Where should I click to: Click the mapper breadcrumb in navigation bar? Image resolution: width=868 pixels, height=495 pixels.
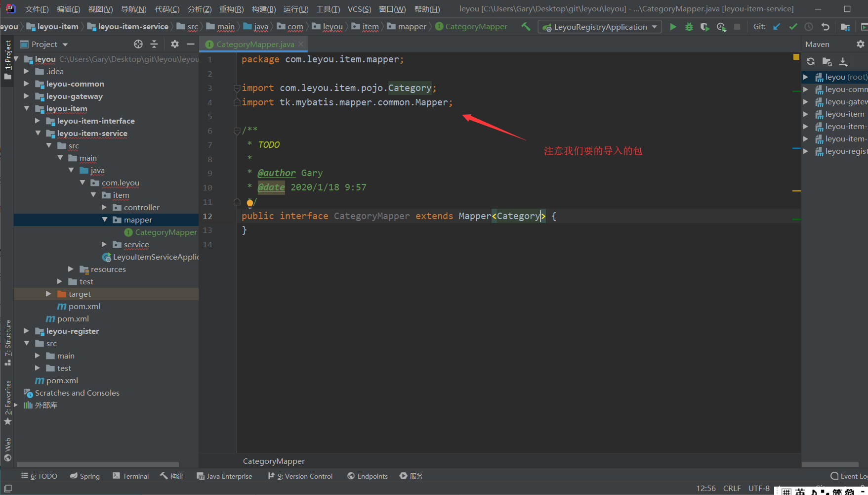[407, 27]
